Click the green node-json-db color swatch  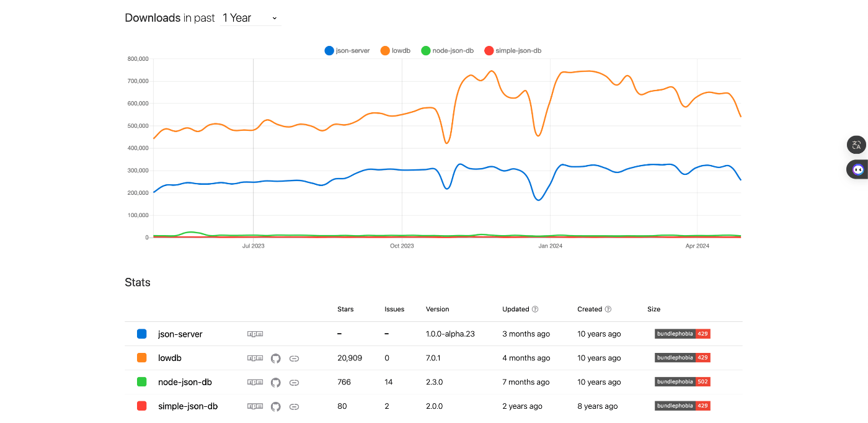click(x=141, y=382)
